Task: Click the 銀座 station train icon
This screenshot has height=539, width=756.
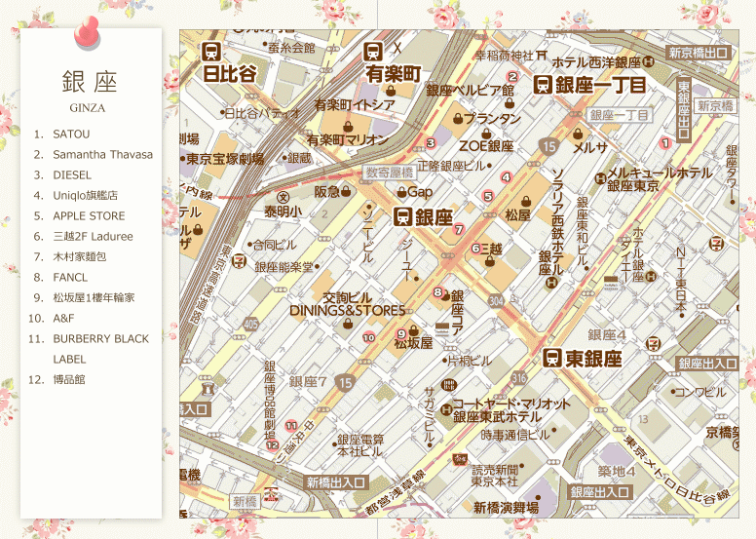Action: 402,216
